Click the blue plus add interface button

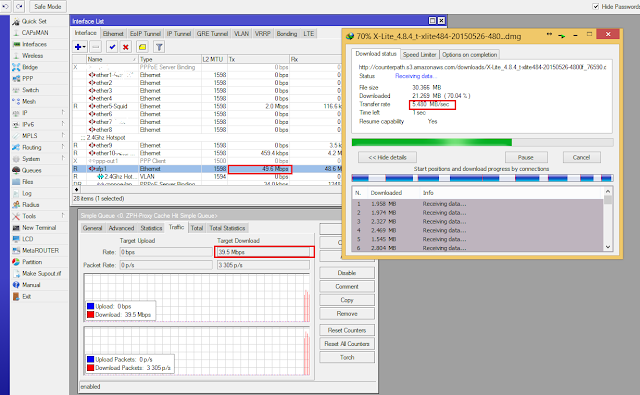click(80, 47)
